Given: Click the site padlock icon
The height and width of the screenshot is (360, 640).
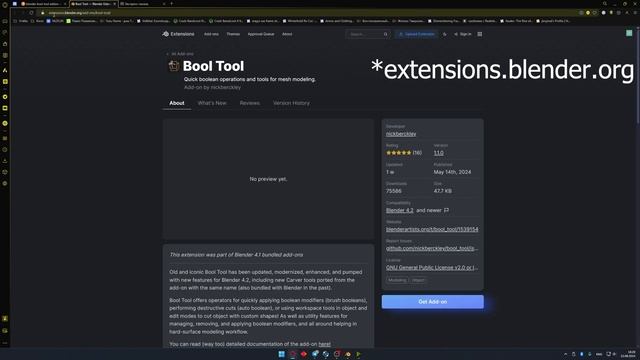Looking at the screenshot, I should (43, 13).
